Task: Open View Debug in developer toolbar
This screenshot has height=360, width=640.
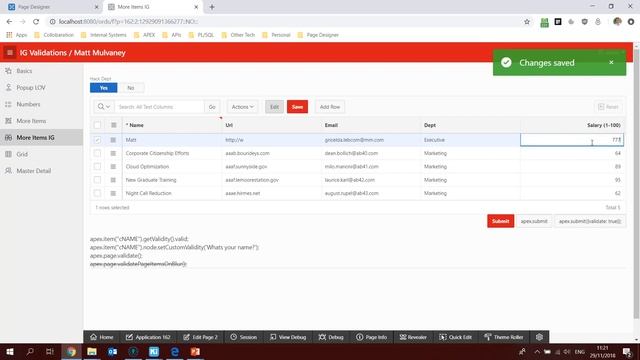Action: [x=288, y=337]
